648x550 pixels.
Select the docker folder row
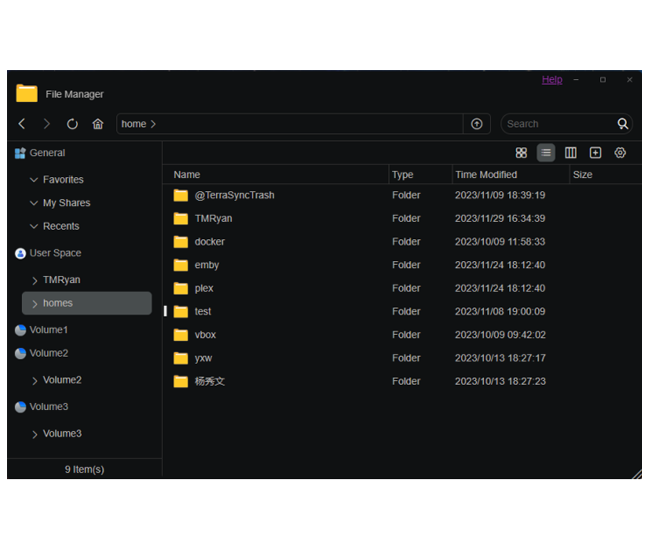tap(210, 242)
